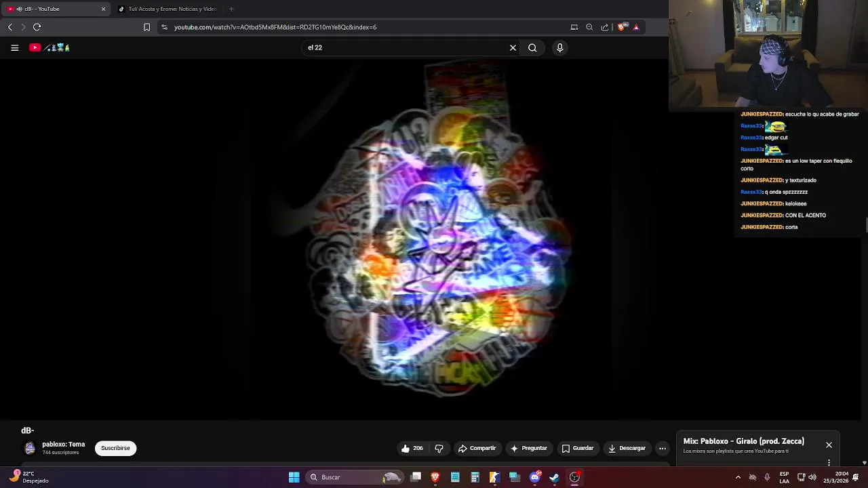The image size is (868, 488).
Task: Bookmark this page using the bookmark icon
Action: [x=146, y=27]
